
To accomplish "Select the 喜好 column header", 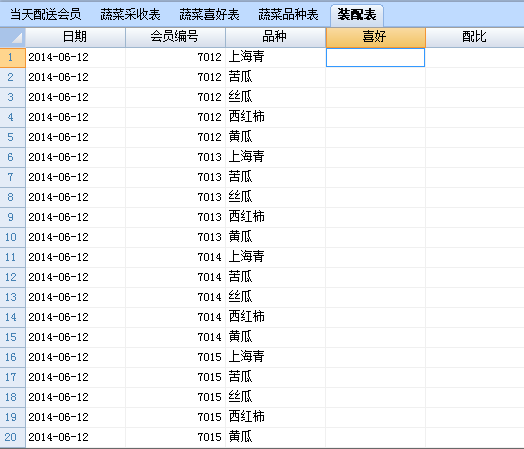I will (x=375, y=37).
